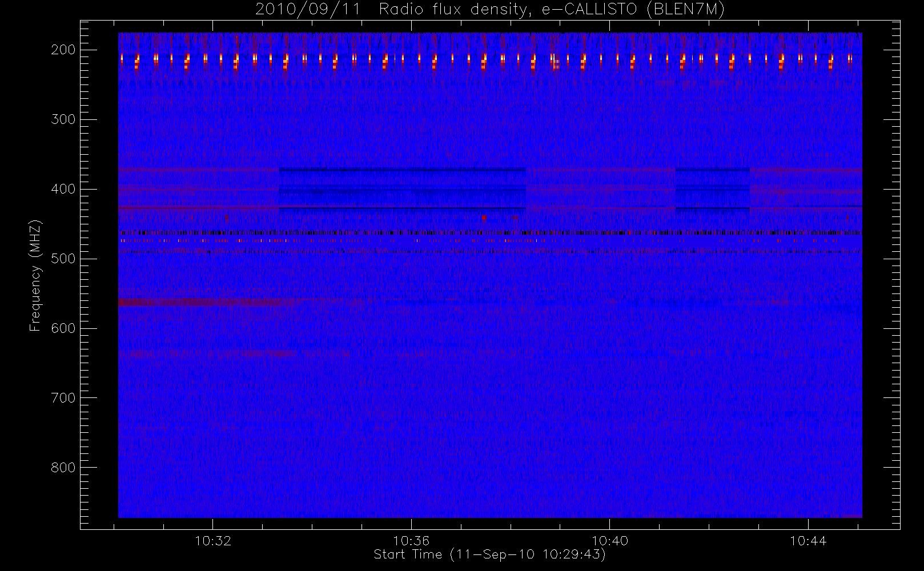Click the 'Frequency (MHZ)' axis label
Viewport: 924px width, 571px height.
pyautogui.click(x=35, y=275)
